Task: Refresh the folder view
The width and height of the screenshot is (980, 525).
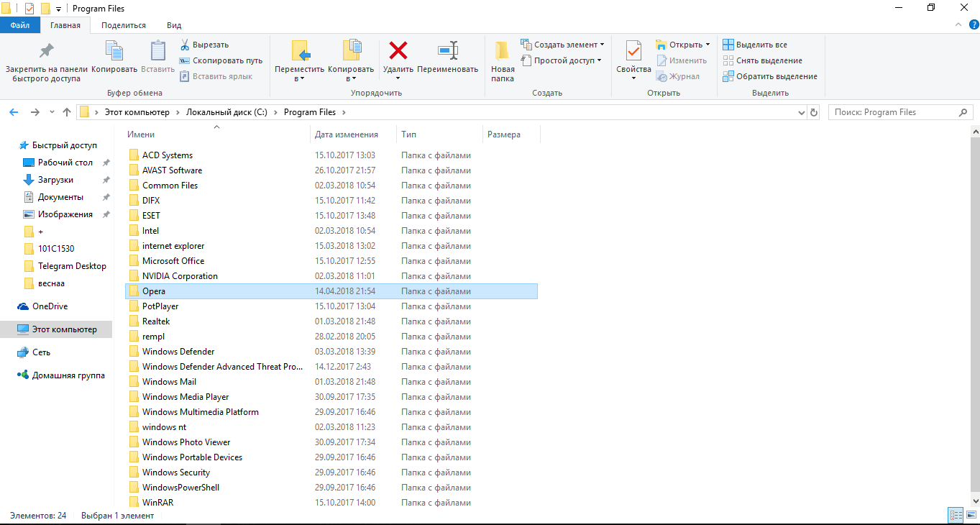Action: [x=814, y=112]
